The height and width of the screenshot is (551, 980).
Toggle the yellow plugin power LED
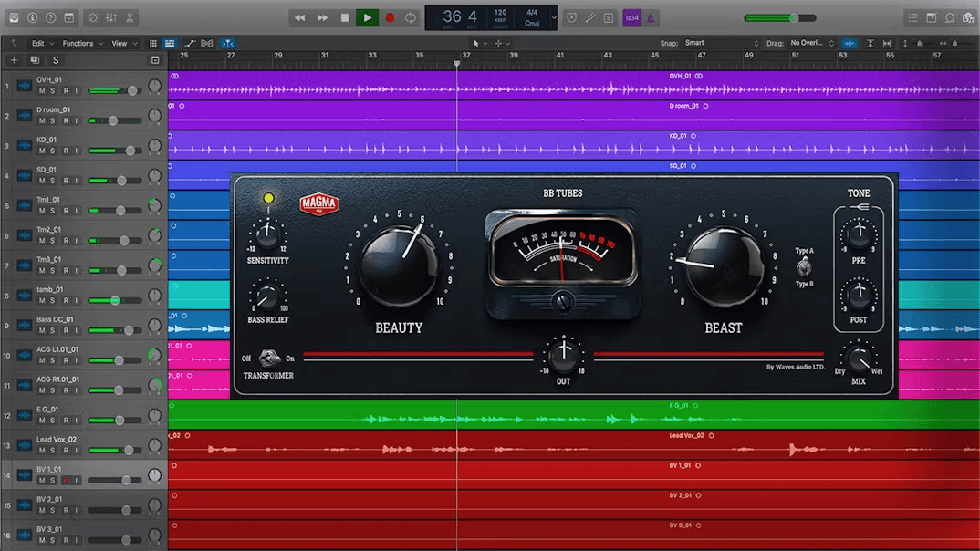click(x=268, y=198)
